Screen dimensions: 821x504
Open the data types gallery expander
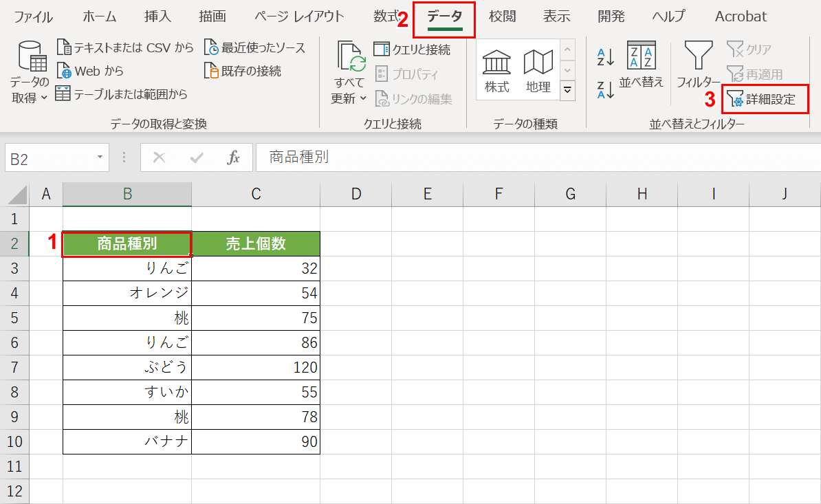(x=567, y=89)
